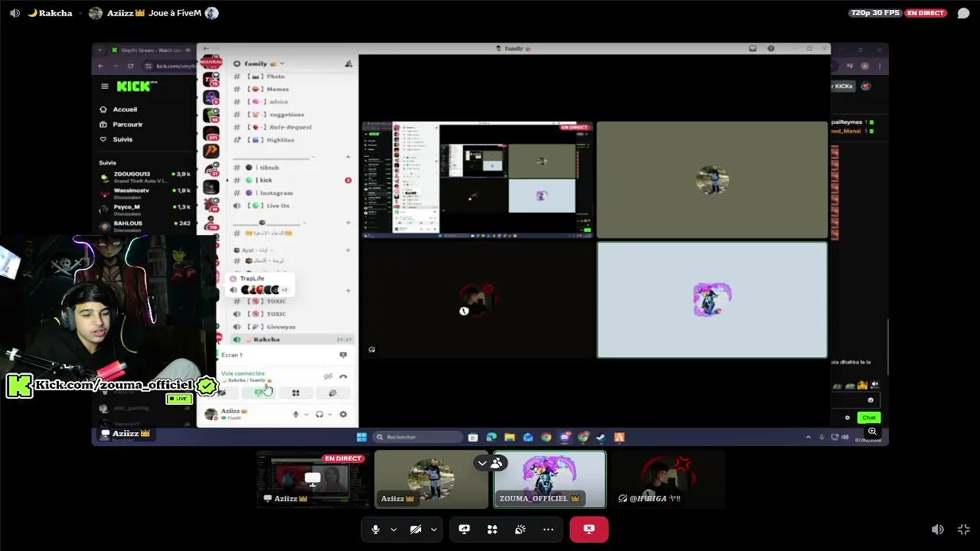980x551 pixels.
Task: Open Wassimostv followed channel
Action: pyautogui.click(x=145, y=193)
